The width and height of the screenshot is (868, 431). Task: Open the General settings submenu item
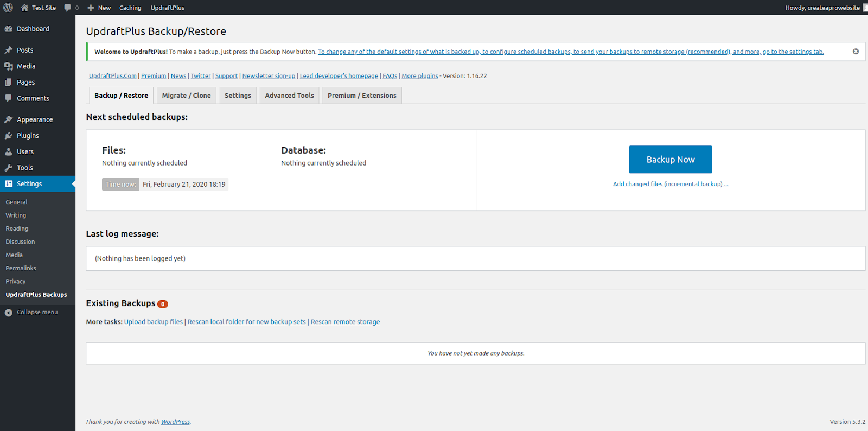(17, 202)
